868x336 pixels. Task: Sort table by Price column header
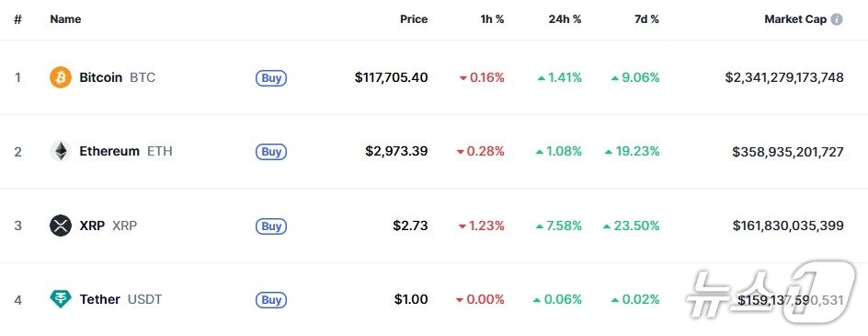414,19
